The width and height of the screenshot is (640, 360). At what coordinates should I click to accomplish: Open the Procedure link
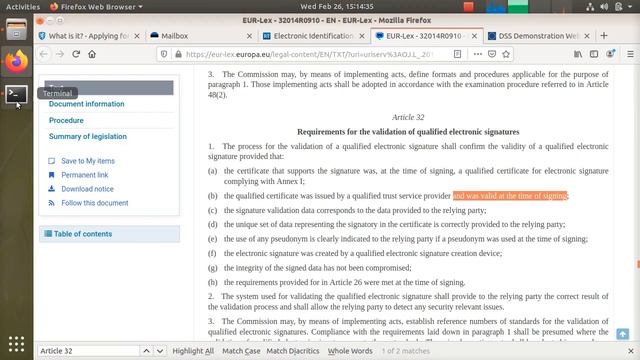point(66,120)
